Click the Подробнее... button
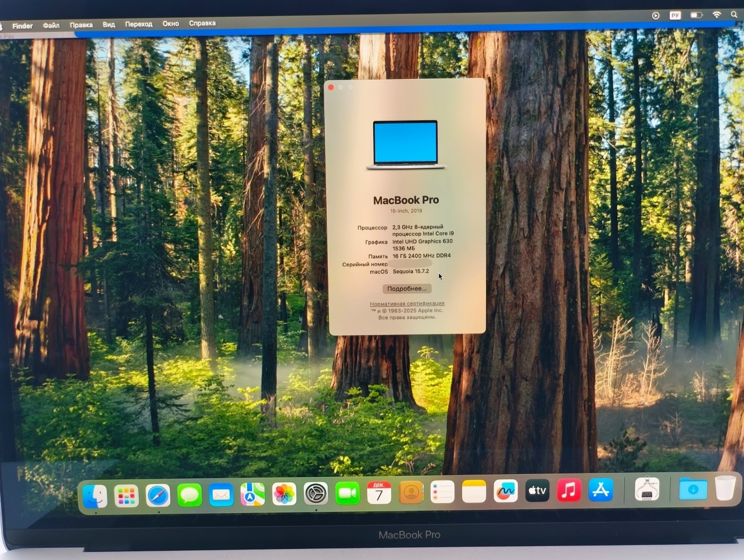 pyautogui.click(x=407, y=289)
